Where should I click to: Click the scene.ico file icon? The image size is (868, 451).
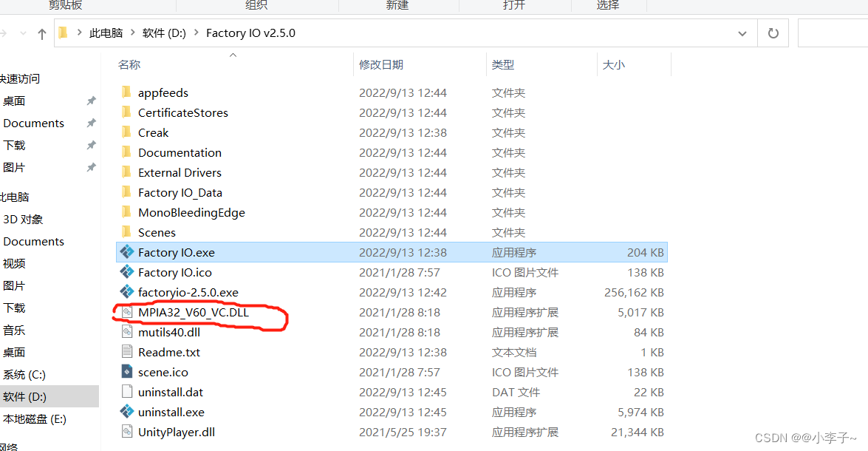coord(127,372)
